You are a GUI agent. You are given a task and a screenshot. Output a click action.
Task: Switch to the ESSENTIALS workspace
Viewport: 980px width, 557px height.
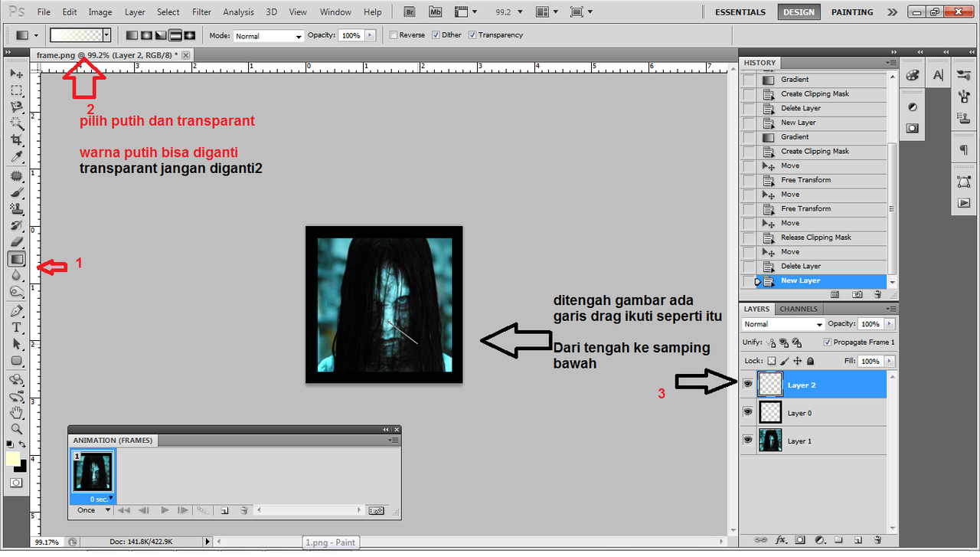coord(740,11)
